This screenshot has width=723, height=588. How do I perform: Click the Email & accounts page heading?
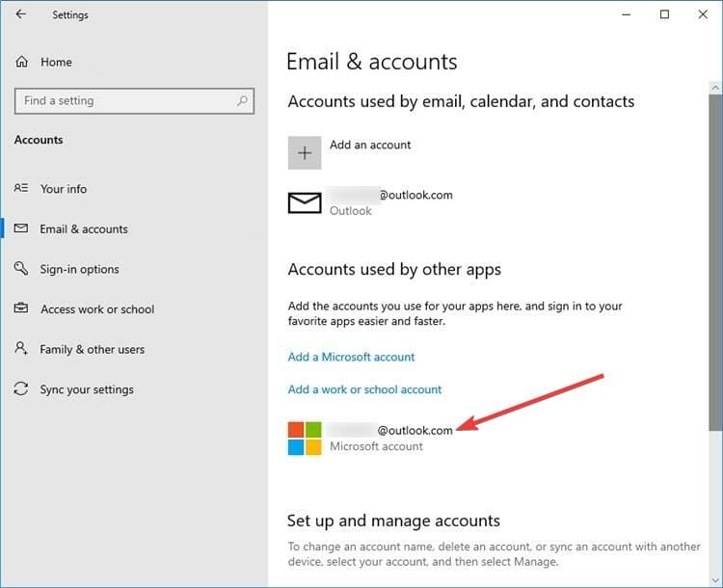[x=372, y=62]
